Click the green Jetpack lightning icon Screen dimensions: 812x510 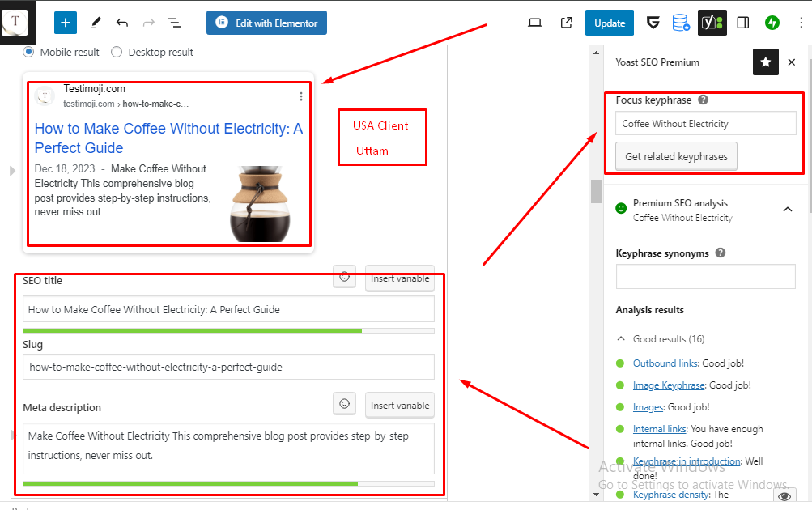(772, 23)
